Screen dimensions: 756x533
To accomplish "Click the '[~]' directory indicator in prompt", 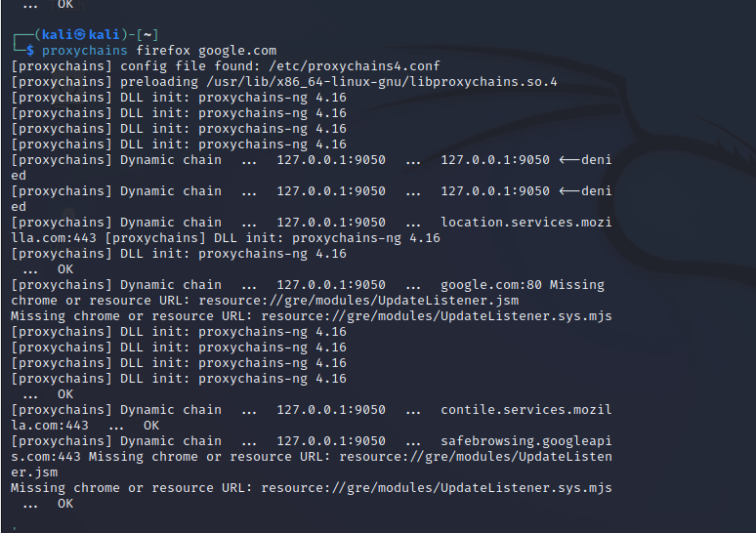I will [147, 35].
